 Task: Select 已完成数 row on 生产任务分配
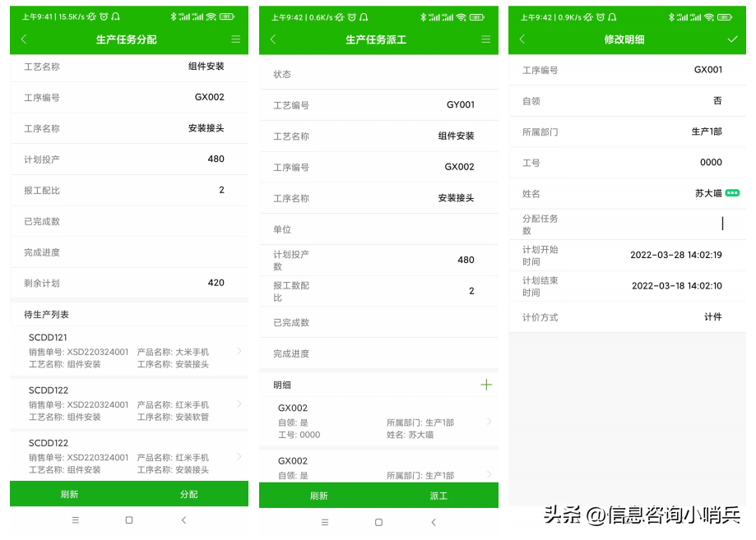(129, 221)
